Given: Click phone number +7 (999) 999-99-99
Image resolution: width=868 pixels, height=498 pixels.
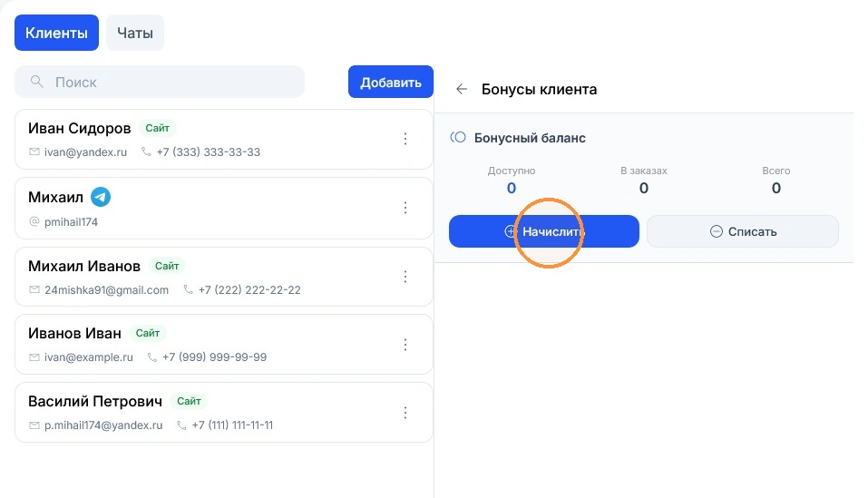Looking at the screenshot, I should (214, 357).
